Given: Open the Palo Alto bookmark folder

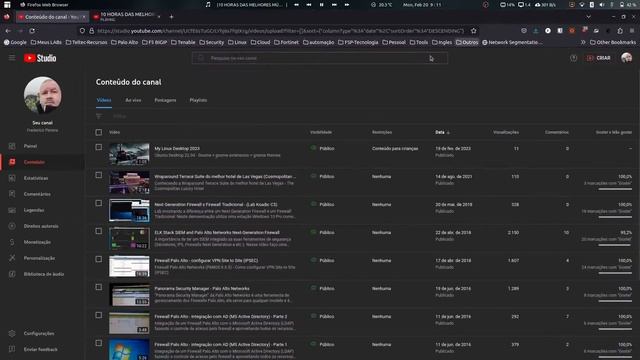Looking at the screenshot, I should tap(124, 42).
